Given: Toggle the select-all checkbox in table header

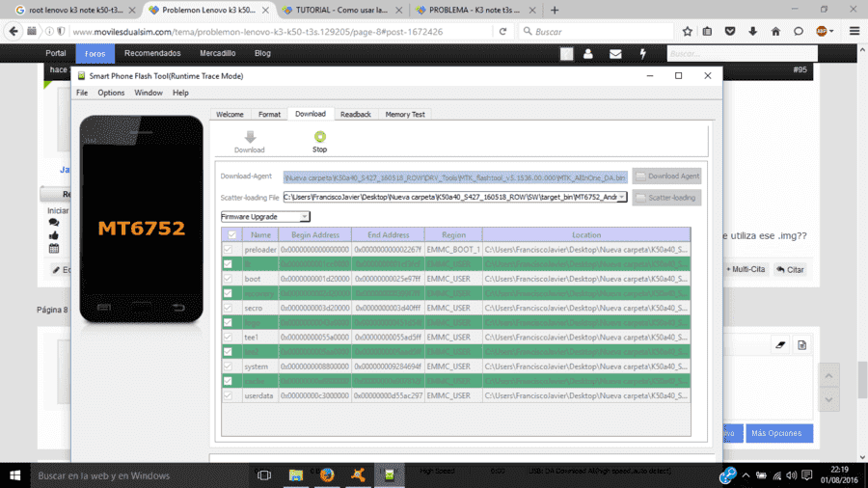Looking at the screenshot, I should pos(231,234).
